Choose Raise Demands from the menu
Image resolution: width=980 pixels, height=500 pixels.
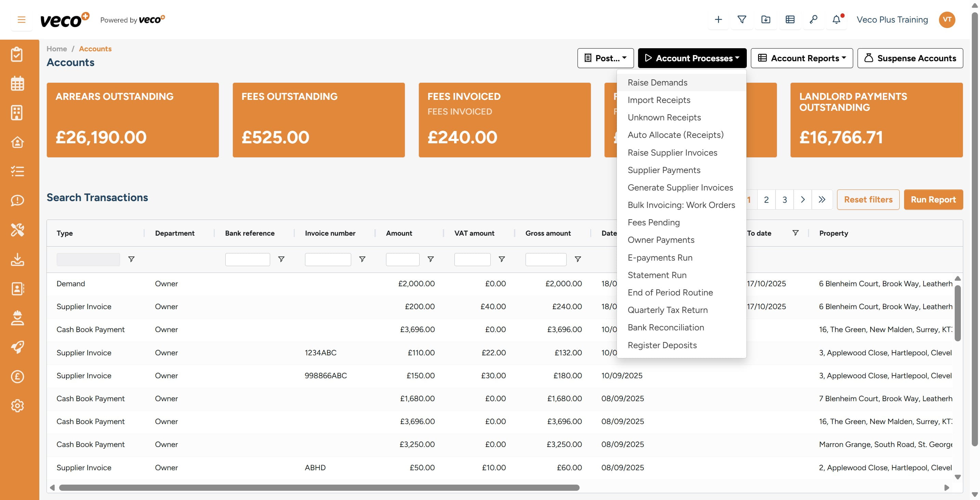click(658, 82)
